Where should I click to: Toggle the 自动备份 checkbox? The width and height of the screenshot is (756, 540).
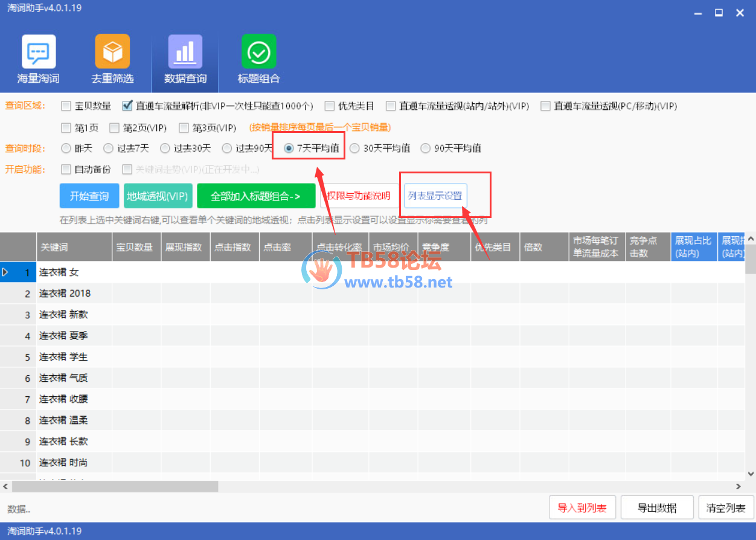coord(66,170)
